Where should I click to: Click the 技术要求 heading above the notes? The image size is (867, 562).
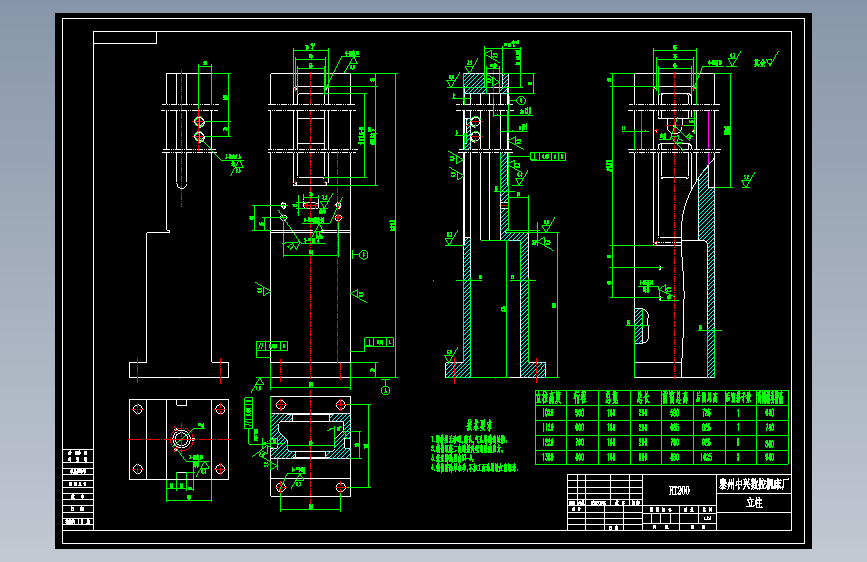479,425
